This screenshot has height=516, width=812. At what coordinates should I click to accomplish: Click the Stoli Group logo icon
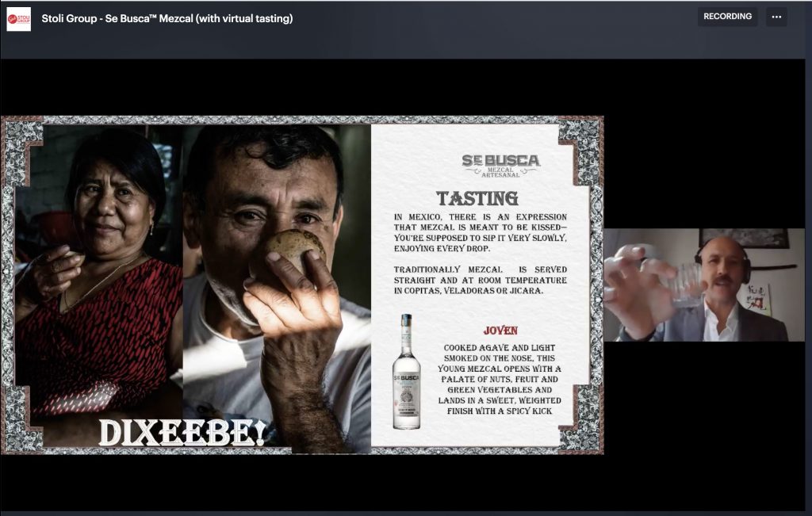click(x=18, y=18)
